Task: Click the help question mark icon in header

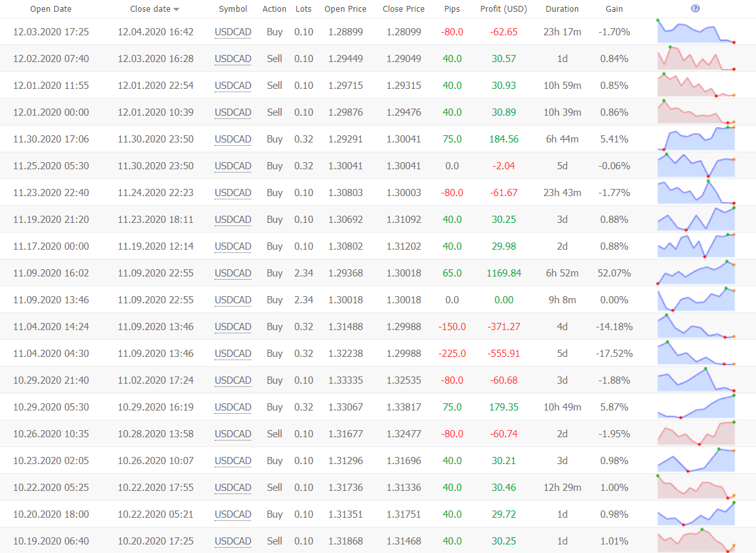Action: 695,8
